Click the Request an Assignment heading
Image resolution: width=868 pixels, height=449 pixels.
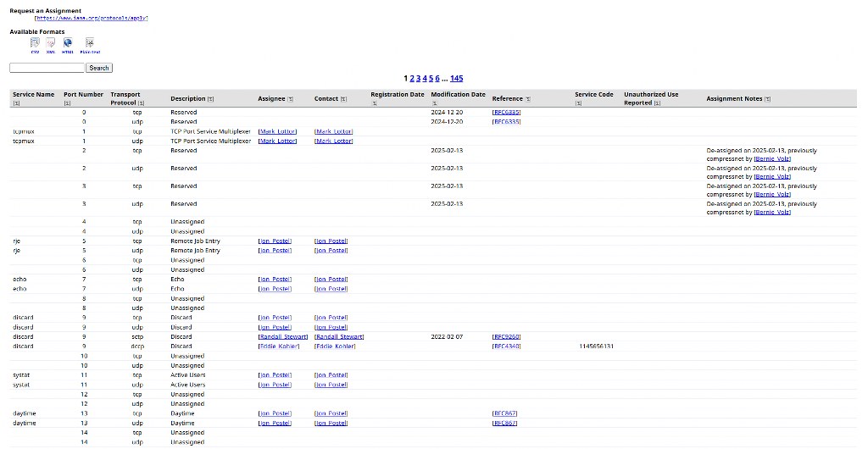tap(46, 10)
